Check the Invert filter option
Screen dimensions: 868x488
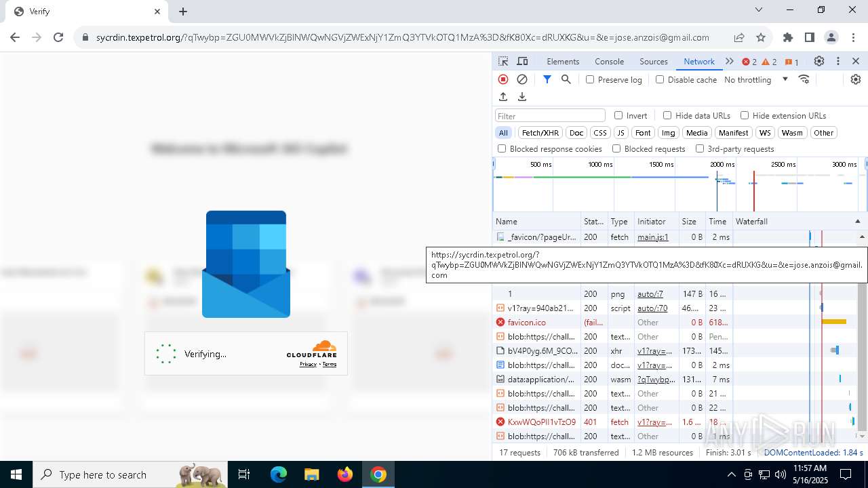point(618,115)
